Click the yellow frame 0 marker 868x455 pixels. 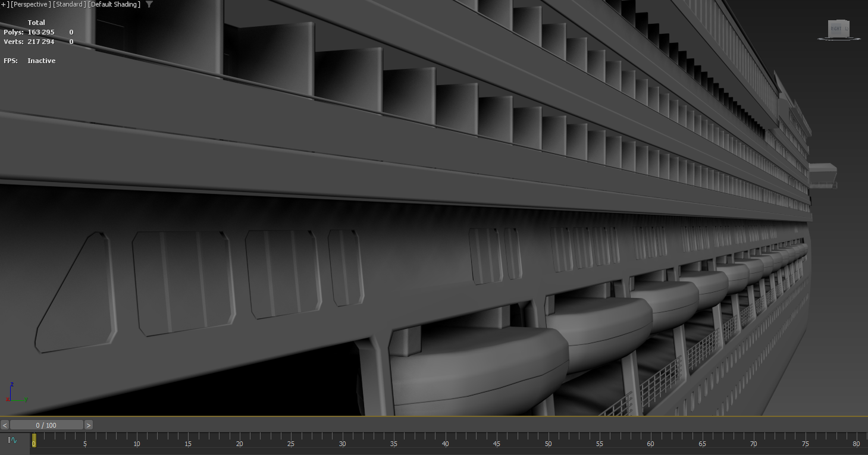[34, 440]
